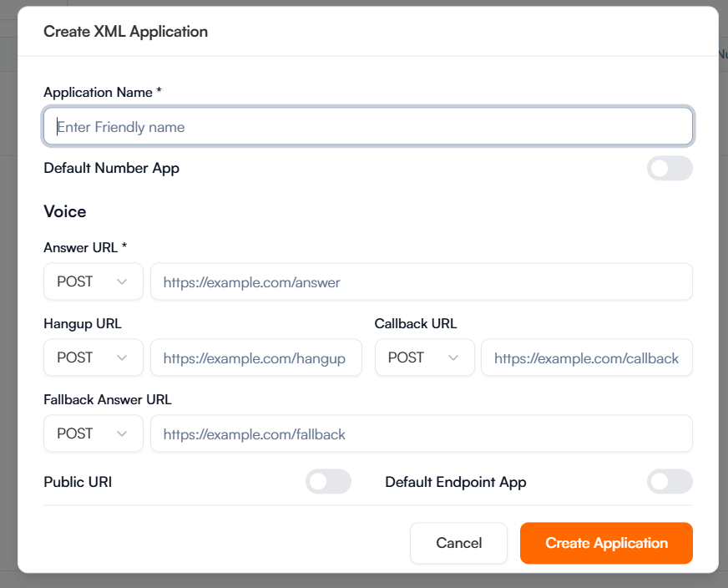The width and height of the screenshot is (728, 588).
Task: Open the Fallback Answer URL method dropdown
Action: 93,433
